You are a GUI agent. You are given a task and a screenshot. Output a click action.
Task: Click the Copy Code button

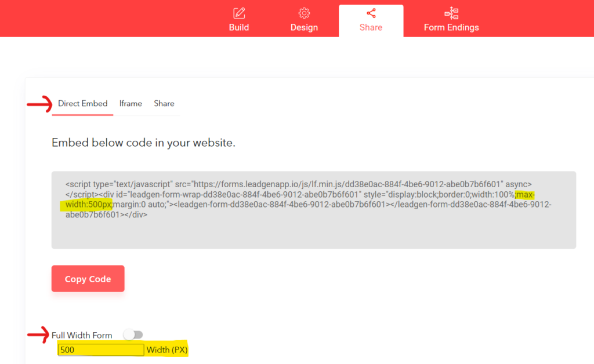click(88, 279)
